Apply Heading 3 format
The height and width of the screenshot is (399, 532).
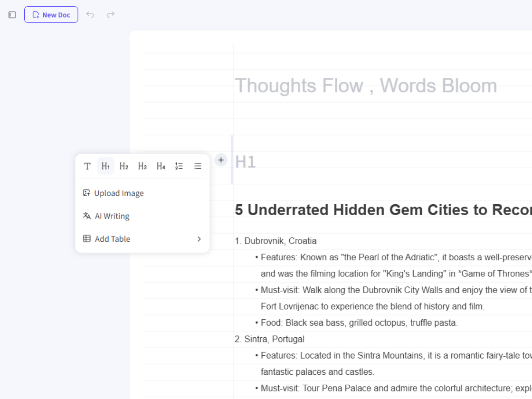pos(142,166)
